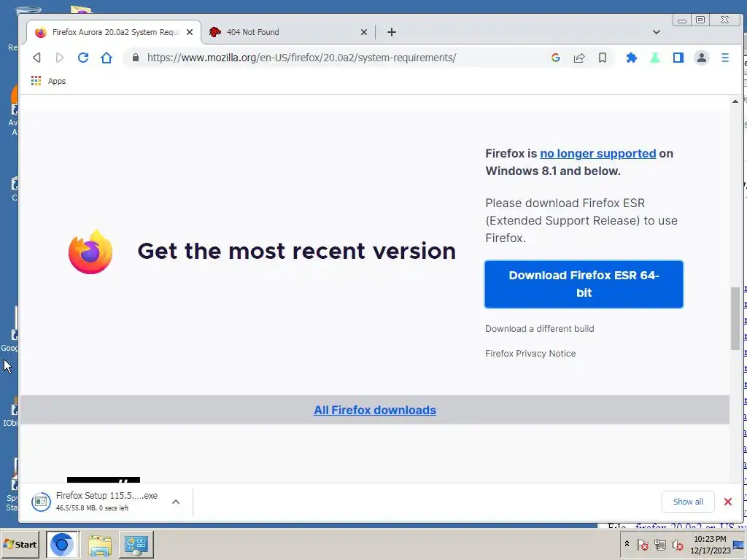This screenshot has width=747, height=560.
Task: Expand the tab search dropdown arrow
Action: click(657, 32)
